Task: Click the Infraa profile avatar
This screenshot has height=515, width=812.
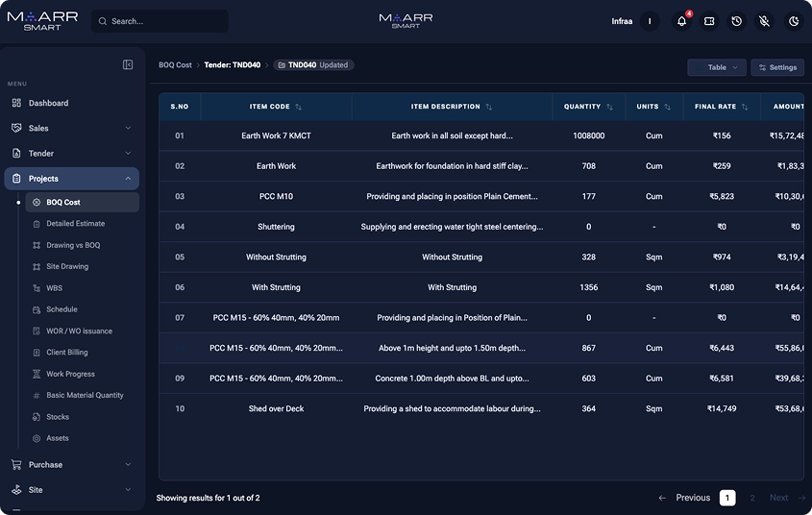Action: pos(650,21)
